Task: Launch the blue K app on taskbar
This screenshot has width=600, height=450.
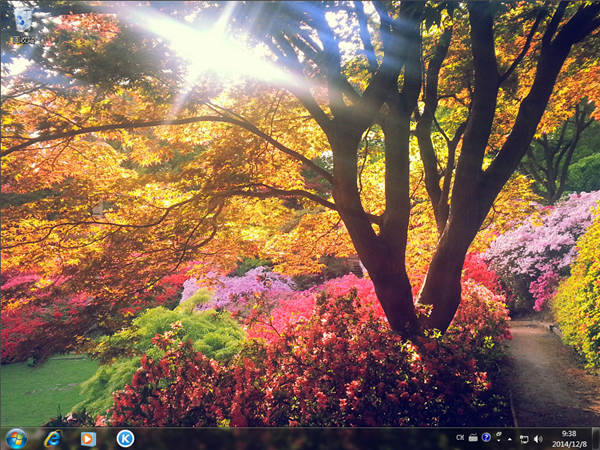Action: coord(125,438)
